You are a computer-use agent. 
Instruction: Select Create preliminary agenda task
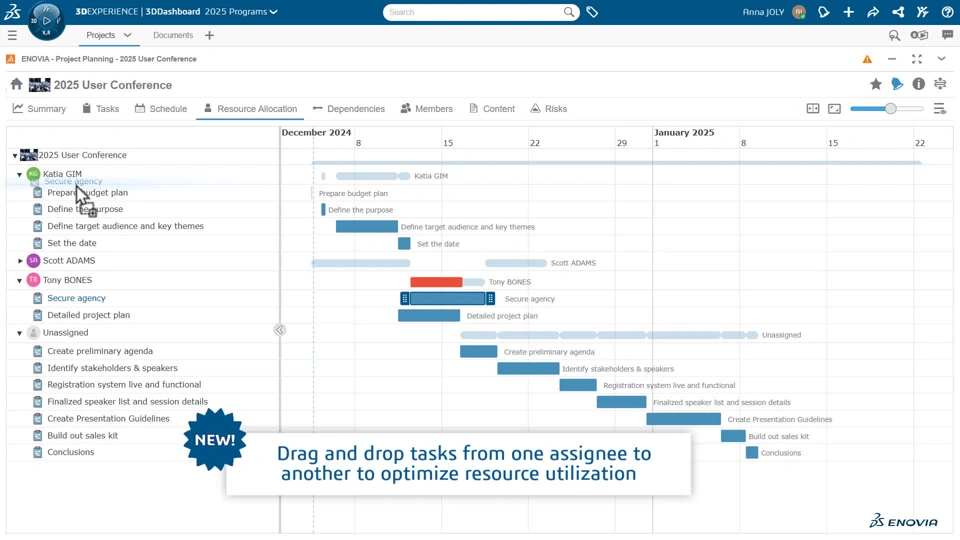click(x=100, y=351)
